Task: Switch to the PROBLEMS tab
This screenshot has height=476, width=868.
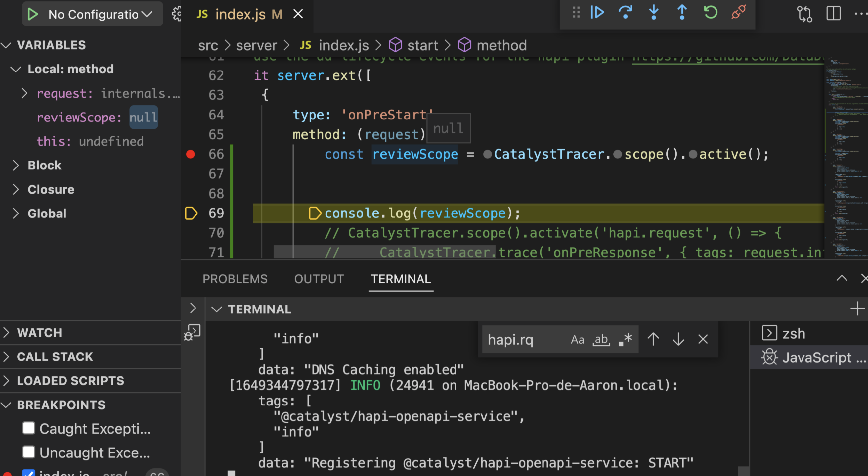Action: (x=235, y=279)
